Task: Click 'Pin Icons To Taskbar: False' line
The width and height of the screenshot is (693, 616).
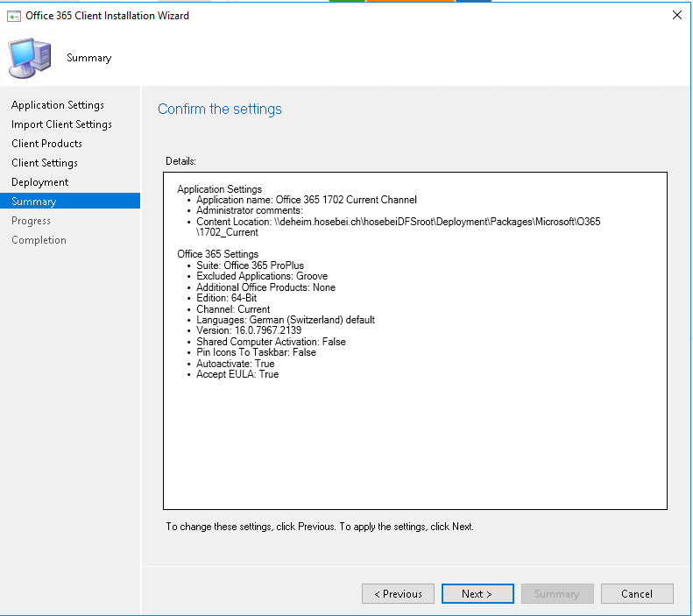Action: 256,352
